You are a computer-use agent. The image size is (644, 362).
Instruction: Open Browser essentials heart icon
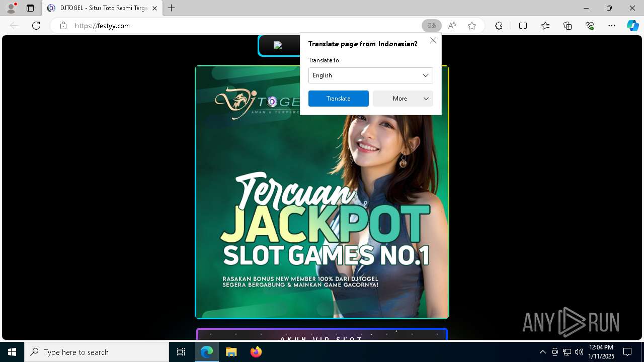click(x=590, y=26)
